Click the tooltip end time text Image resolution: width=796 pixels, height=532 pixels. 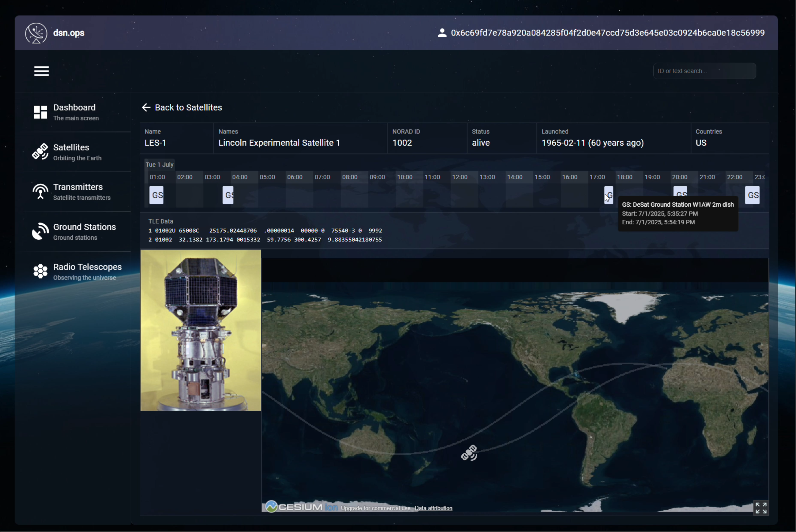658,222
